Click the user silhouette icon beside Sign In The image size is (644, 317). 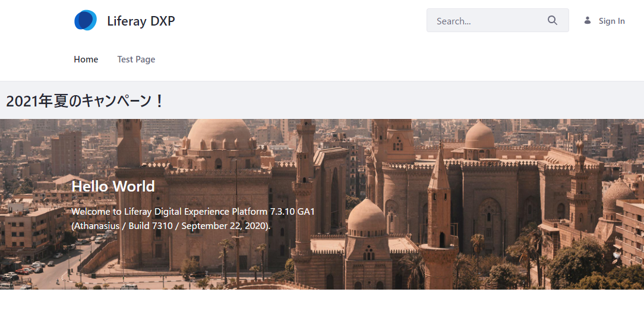(588, 21)
